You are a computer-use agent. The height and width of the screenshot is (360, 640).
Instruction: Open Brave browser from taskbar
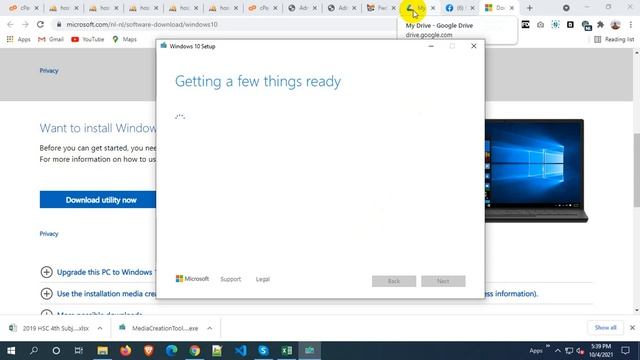tap(149, 351)
